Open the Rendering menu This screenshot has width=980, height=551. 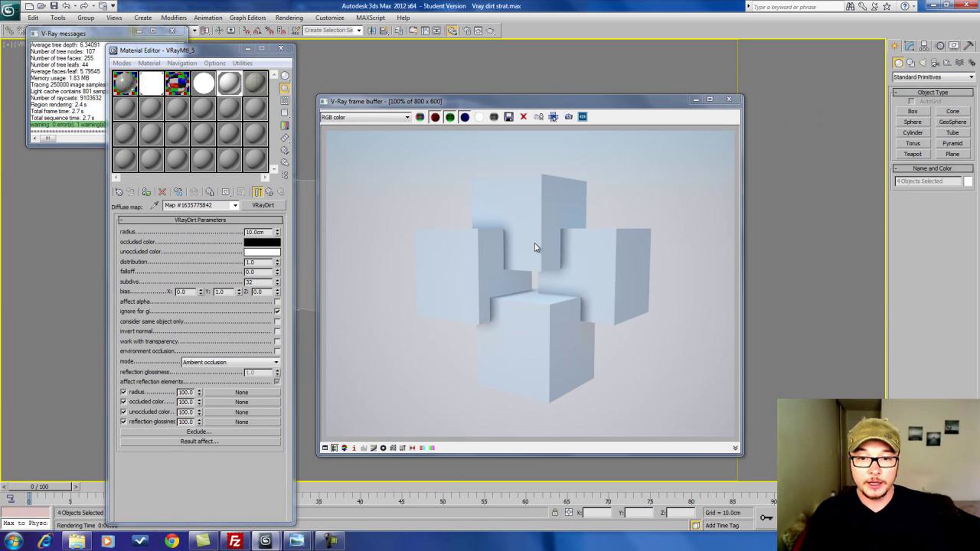tap(289, 18)
